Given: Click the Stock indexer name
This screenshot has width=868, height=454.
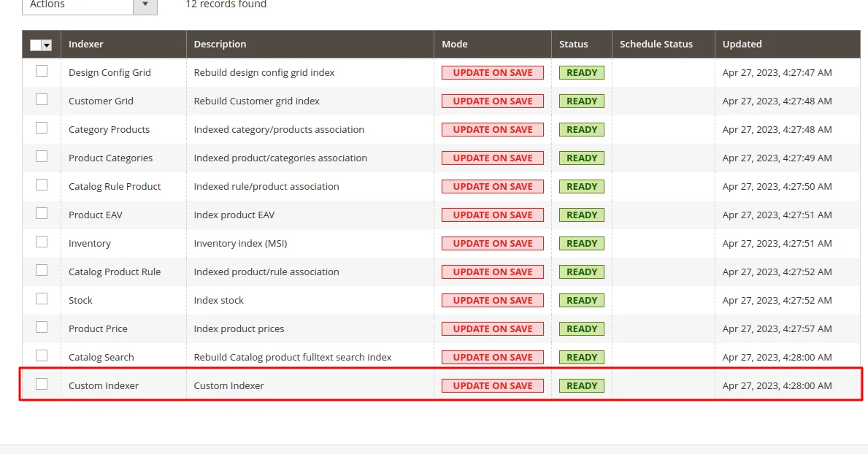Looking at the screenshot, I should pyautogui.click(x=80, y=300).
